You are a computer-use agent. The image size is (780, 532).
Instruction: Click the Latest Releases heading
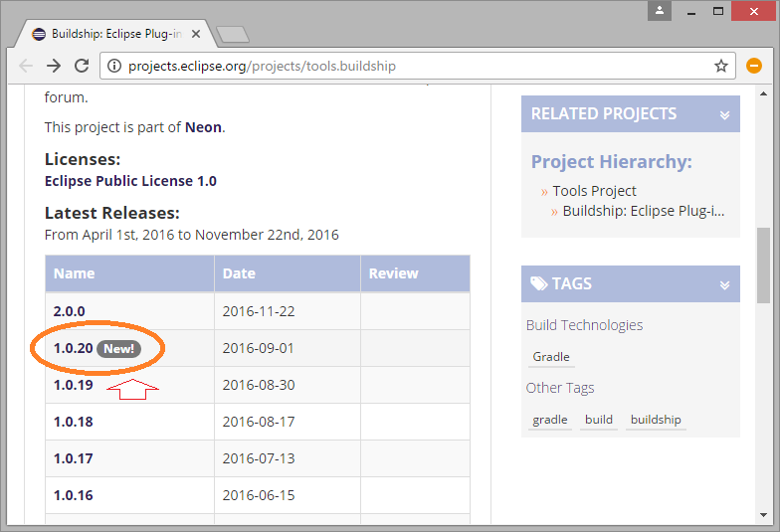112,213
